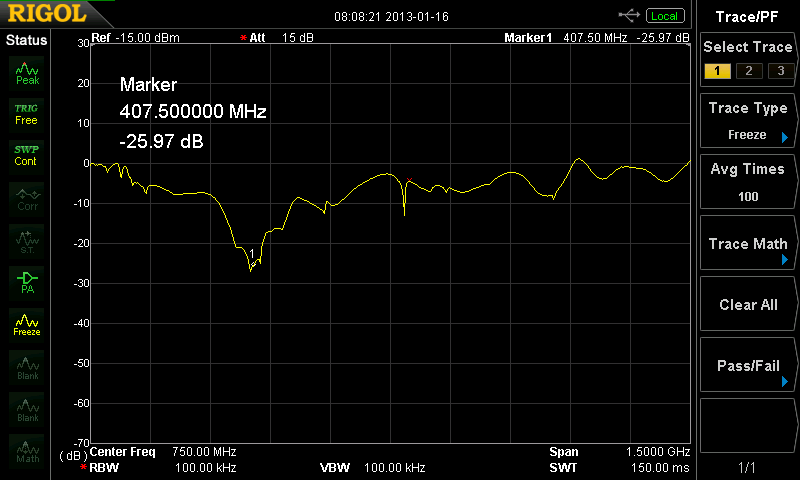Image resolution: width=800 pixels, height=480 pixels.
Task: Click the Status panel heading
Action: pos(27,40)
